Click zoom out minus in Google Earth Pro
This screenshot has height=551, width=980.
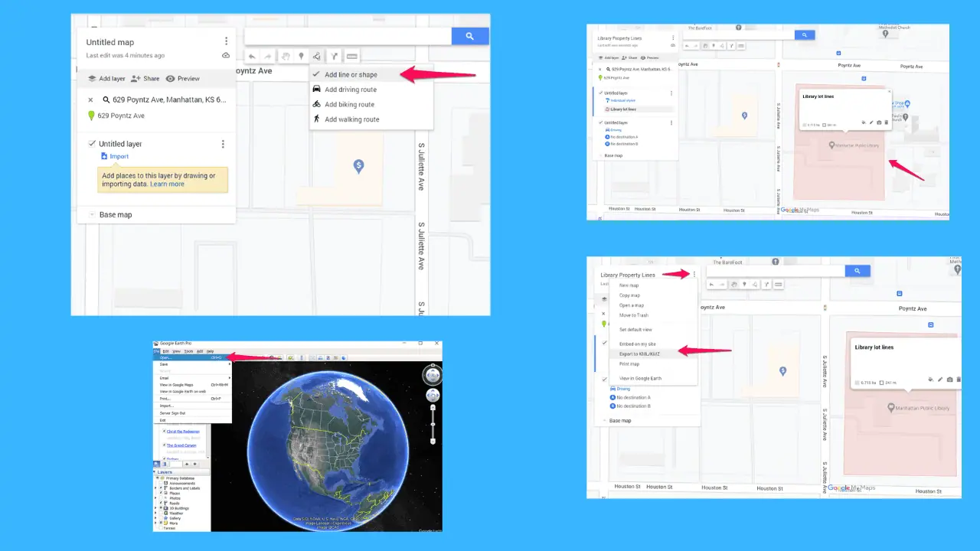[433, 441]
